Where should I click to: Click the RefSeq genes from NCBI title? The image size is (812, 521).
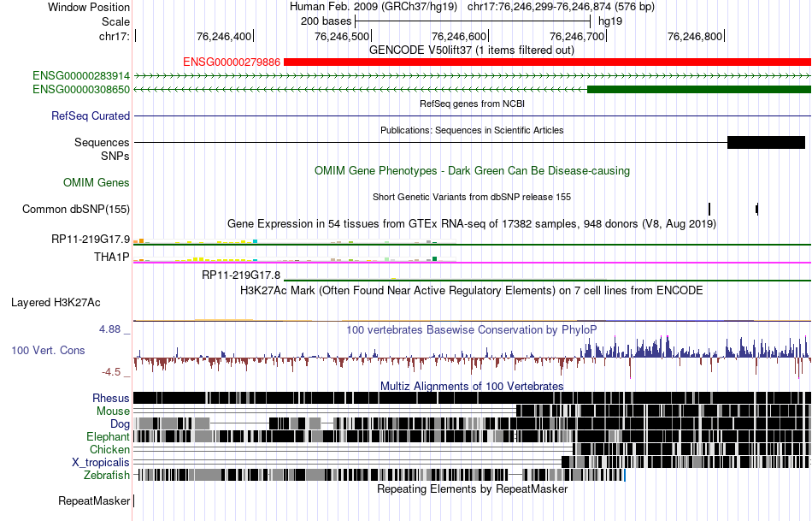click(473, 104)
